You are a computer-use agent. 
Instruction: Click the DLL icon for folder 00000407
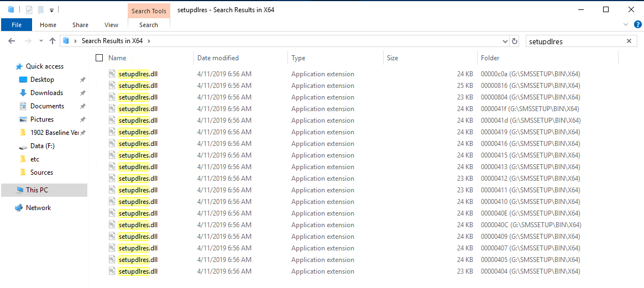point(113,248)
